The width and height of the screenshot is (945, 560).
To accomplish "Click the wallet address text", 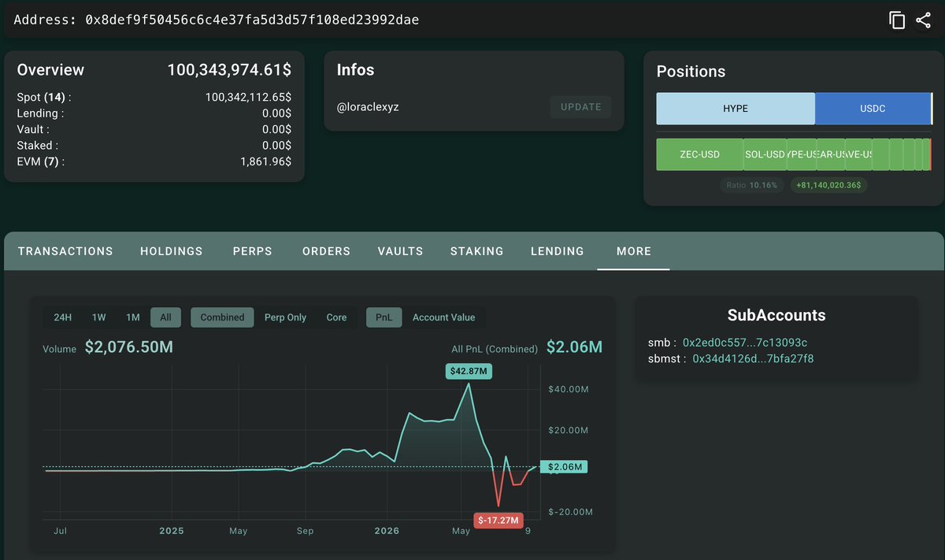I will [x=252, y=20].
